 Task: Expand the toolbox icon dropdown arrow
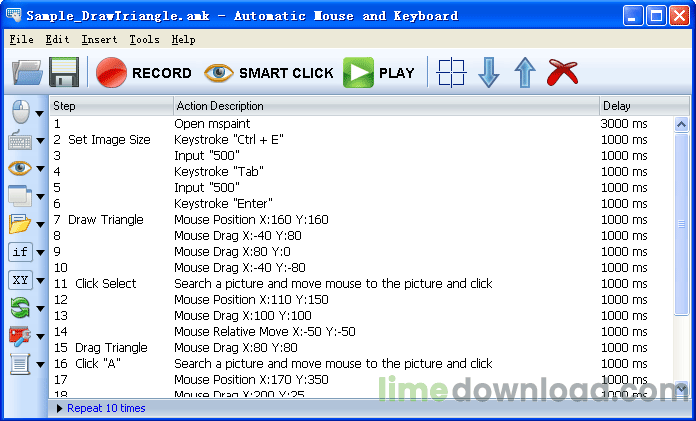(x=40, y=337)
